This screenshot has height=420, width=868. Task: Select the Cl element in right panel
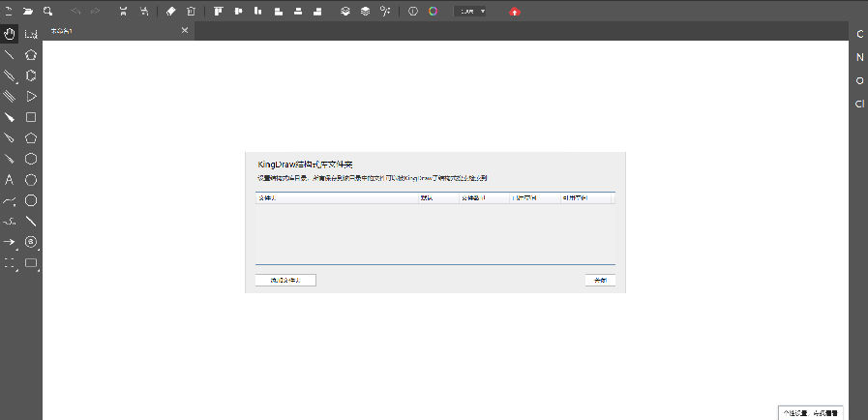click(x=859, y=104)
